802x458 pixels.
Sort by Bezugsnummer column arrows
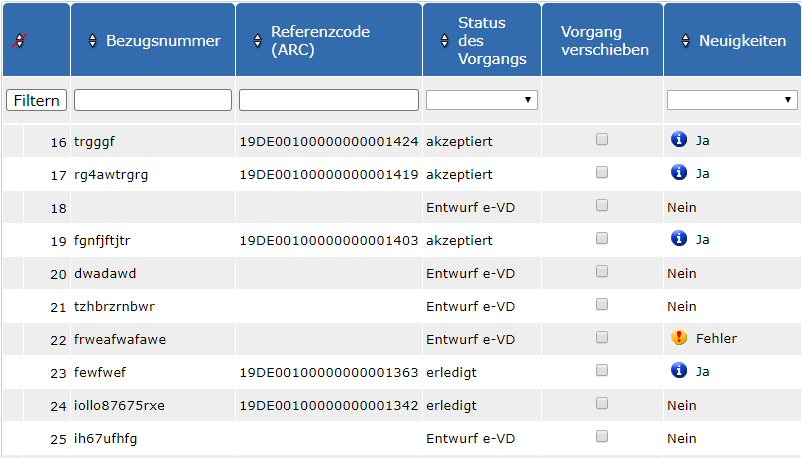93,40
